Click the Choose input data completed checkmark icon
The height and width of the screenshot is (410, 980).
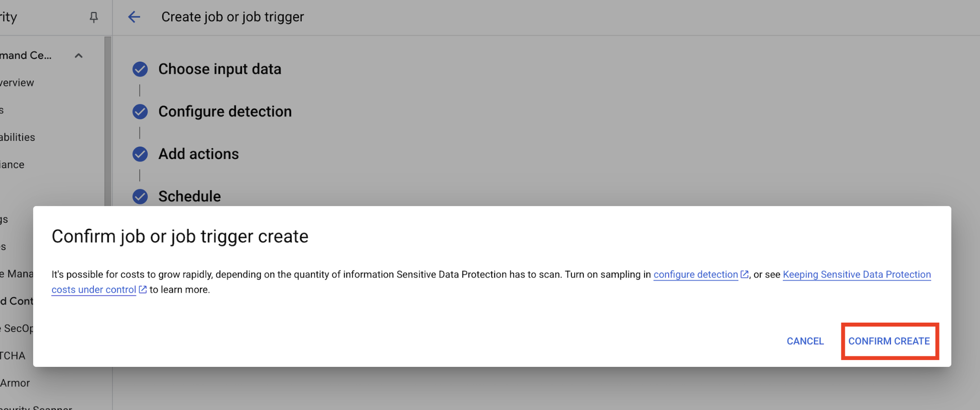140,69
